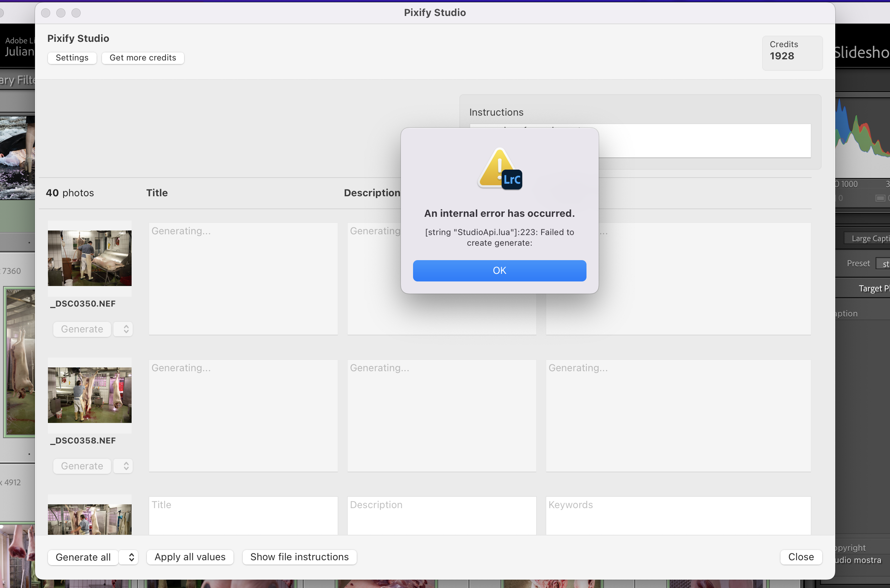Viewport: 890px width, 588px height.
Task: Open the Settings button
Action: (72, 58)
